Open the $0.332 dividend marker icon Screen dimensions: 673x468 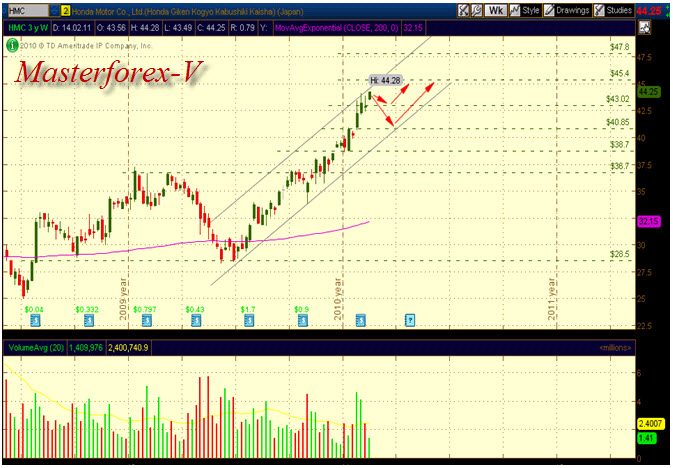pos(88,320)
